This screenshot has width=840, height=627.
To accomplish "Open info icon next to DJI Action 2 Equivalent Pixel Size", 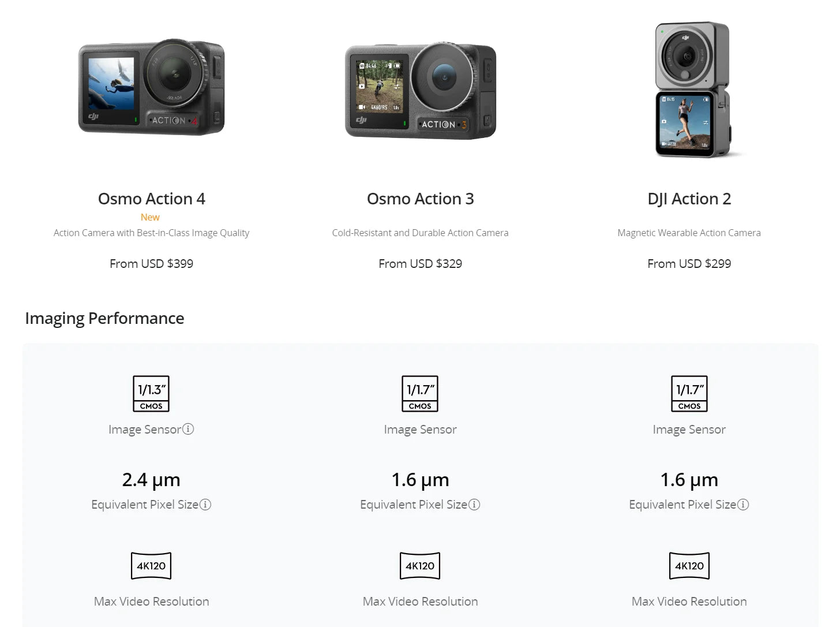I will pos(743,505).
